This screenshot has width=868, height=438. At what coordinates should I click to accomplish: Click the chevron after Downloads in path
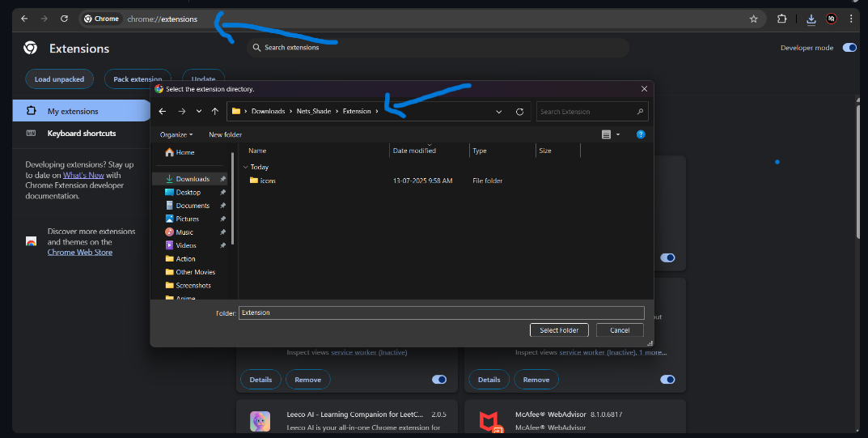click(290, 111)
